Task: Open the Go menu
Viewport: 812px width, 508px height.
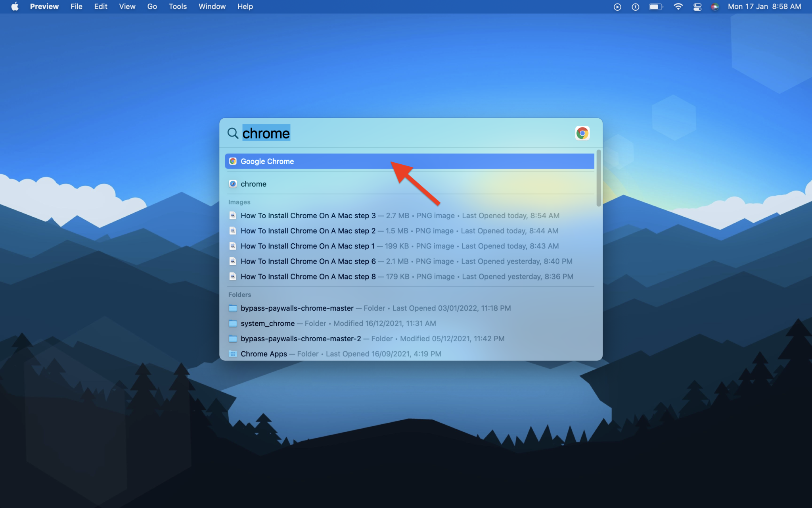Action: tap(152, 6)
